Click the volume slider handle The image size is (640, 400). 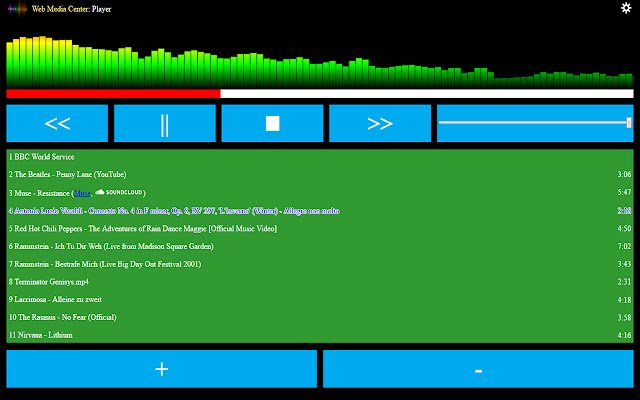click(x=629, y=122)
